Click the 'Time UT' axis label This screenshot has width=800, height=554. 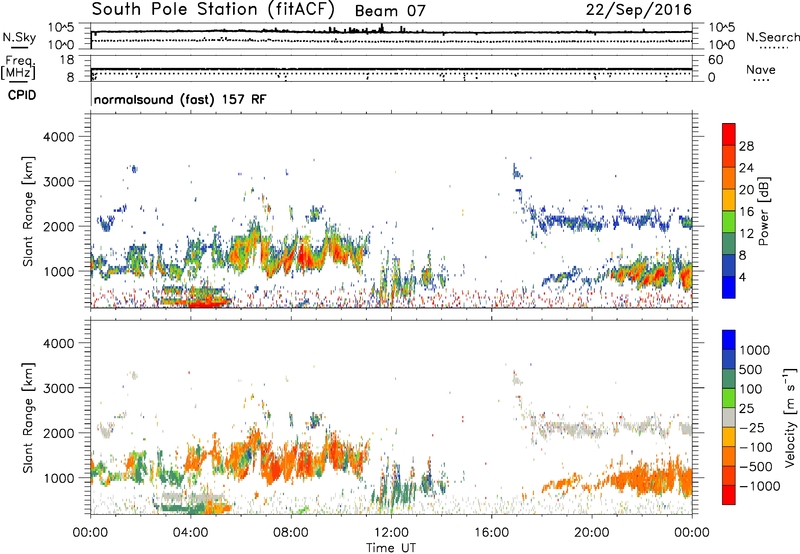[391, 548]
